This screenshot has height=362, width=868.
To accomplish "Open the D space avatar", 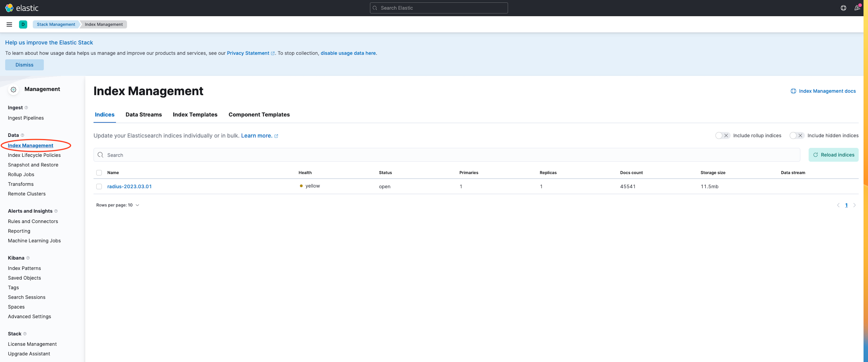I will [x=23, y=24].
